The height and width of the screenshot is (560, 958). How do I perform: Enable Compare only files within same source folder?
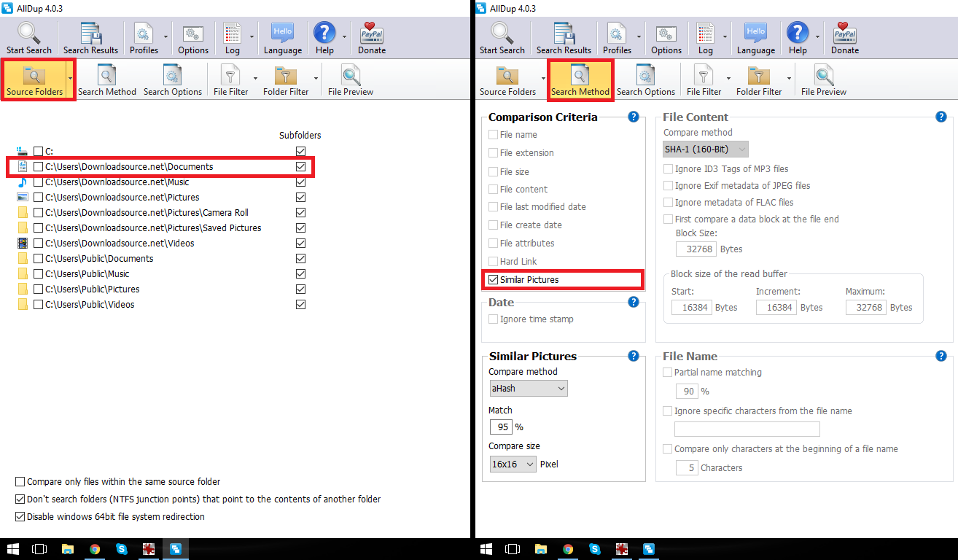(x=20, y=482)
